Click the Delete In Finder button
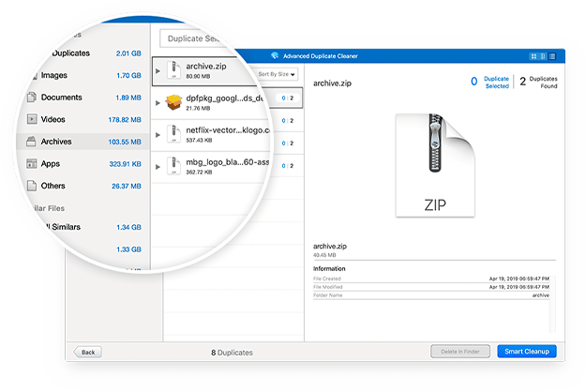This screenshot has width=586, height=392. click(460, 352)
